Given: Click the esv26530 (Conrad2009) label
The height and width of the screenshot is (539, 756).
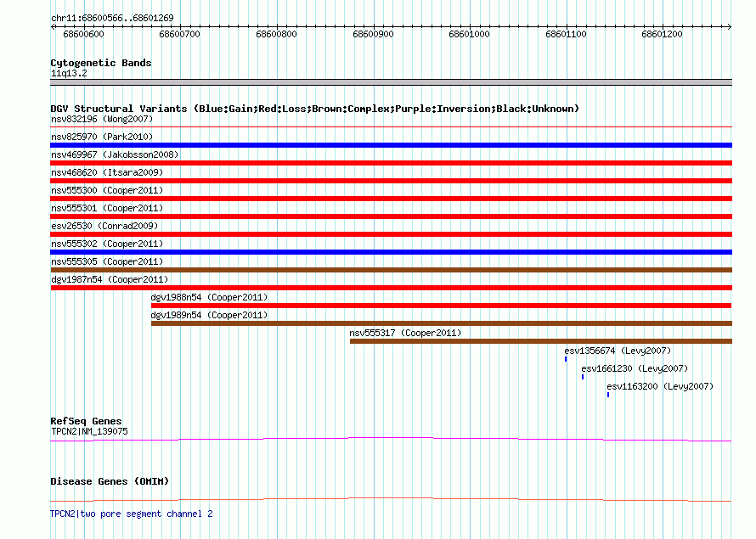Looking at the screenshot, I should click(104, 226).
